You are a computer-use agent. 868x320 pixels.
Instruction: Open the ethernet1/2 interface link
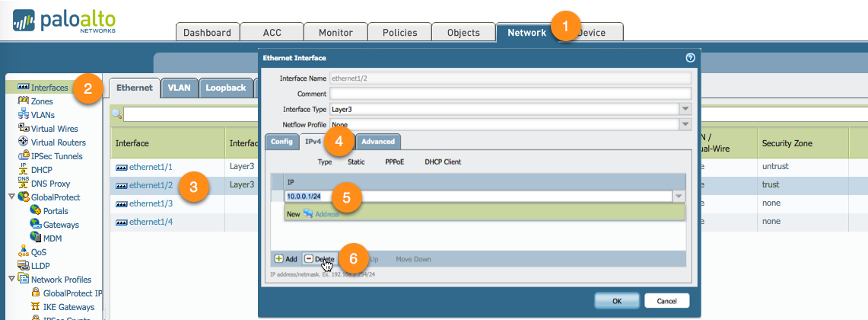pos(151,185)
